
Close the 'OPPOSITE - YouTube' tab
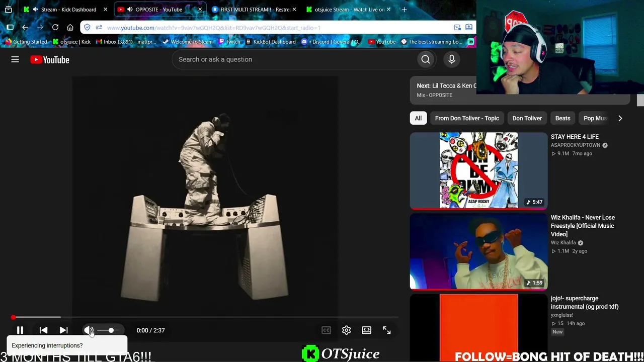pos(200,10)
